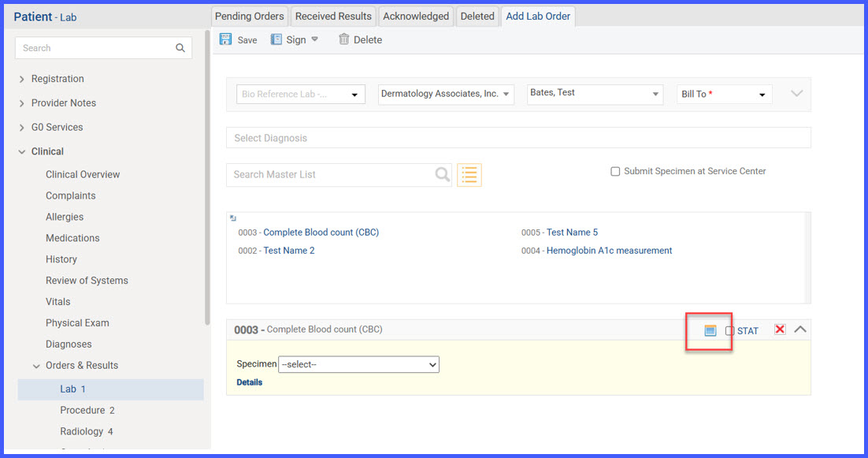Open Diagnoses in sidebar
This screenshot has width=868, height=458.
click(69, 344)
